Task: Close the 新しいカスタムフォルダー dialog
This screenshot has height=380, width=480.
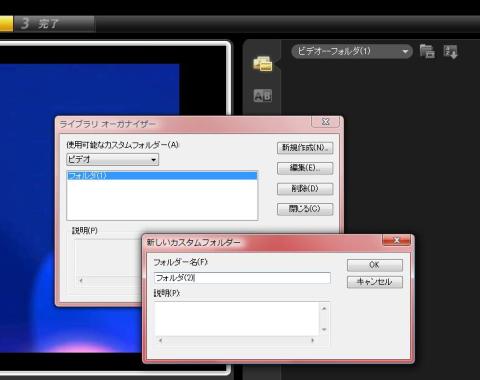Action: point(396,240)
